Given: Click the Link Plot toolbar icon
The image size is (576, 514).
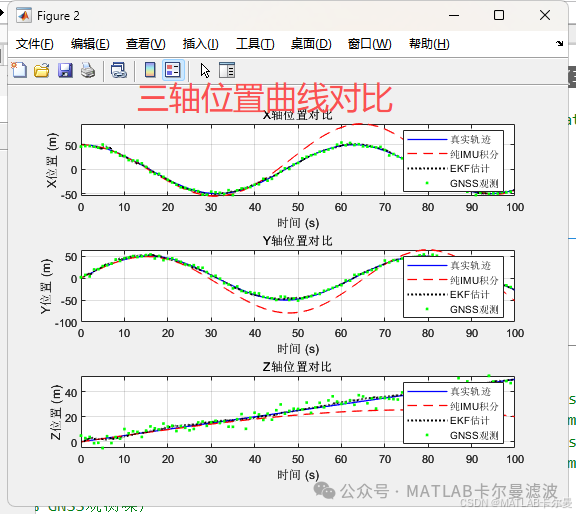Looking at the screenshot, I should point(119,70).
